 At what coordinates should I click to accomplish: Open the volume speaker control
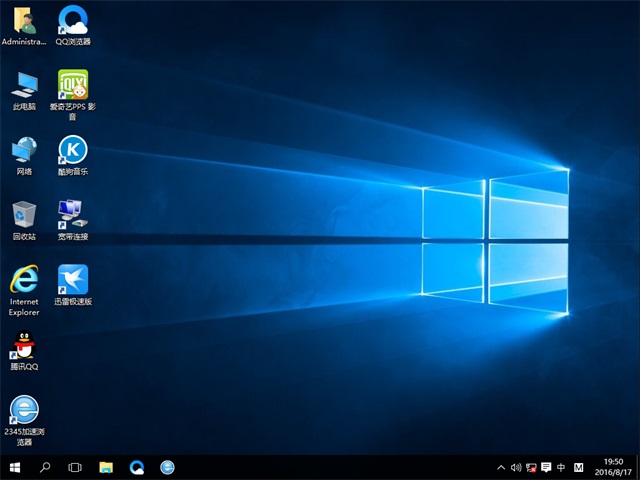[516, 467]
